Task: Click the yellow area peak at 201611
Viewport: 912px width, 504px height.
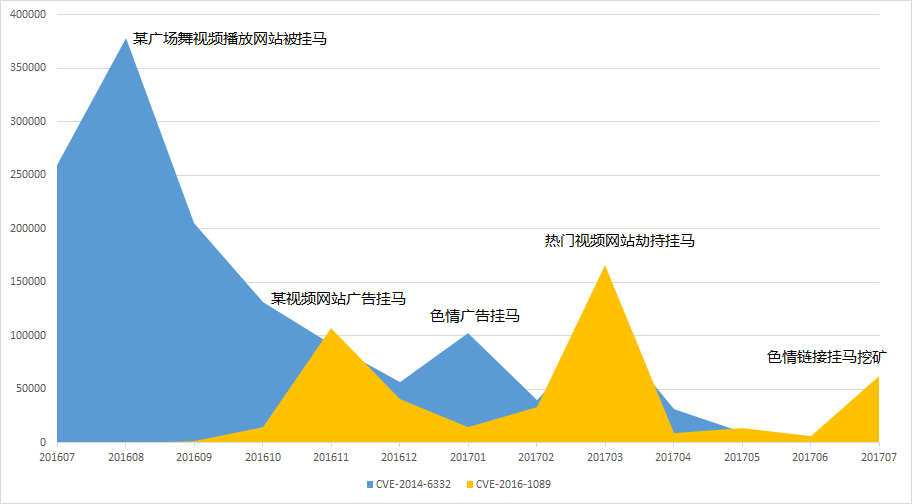Action: [x=331, y=329]
